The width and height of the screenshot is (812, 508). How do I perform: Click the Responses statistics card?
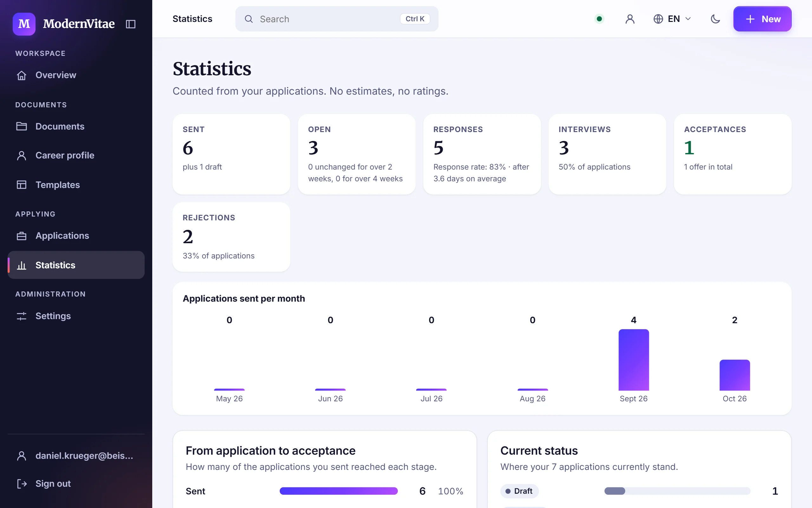pyautogui.click(x=482, y=154)
